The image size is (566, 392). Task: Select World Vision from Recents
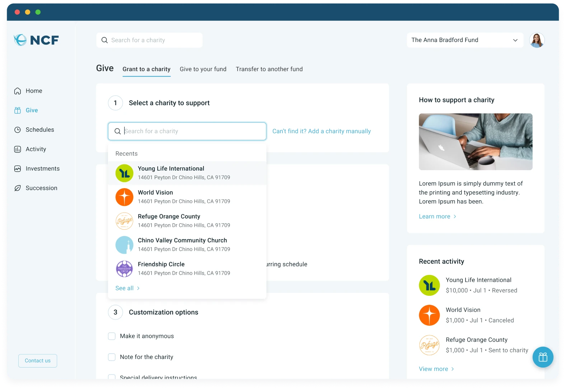(187, 197)
